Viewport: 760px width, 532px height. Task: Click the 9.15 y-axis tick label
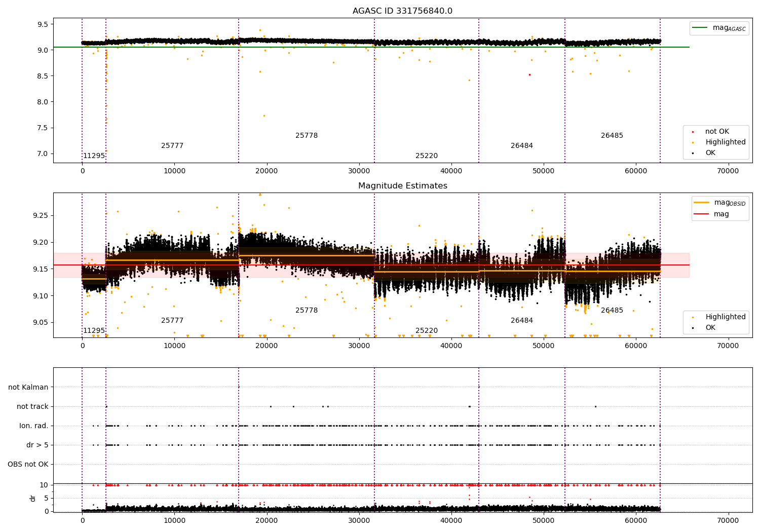(x=41, y=269)
